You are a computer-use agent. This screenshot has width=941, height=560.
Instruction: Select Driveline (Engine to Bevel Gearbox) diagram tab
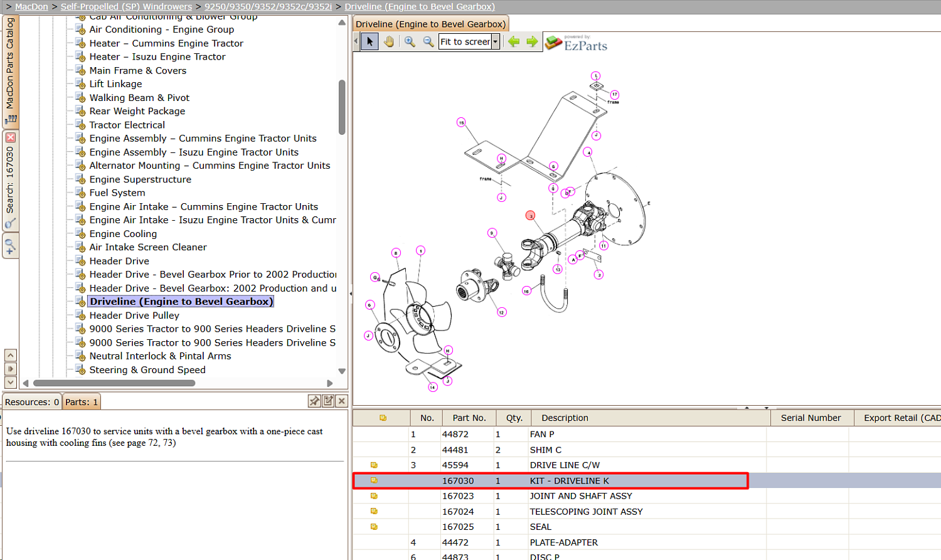point(430,24)
